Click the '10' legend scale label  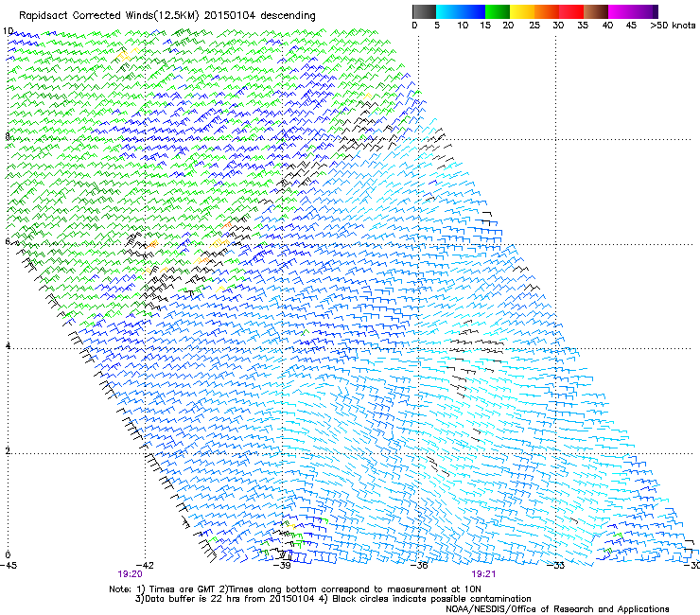[463, 26]
